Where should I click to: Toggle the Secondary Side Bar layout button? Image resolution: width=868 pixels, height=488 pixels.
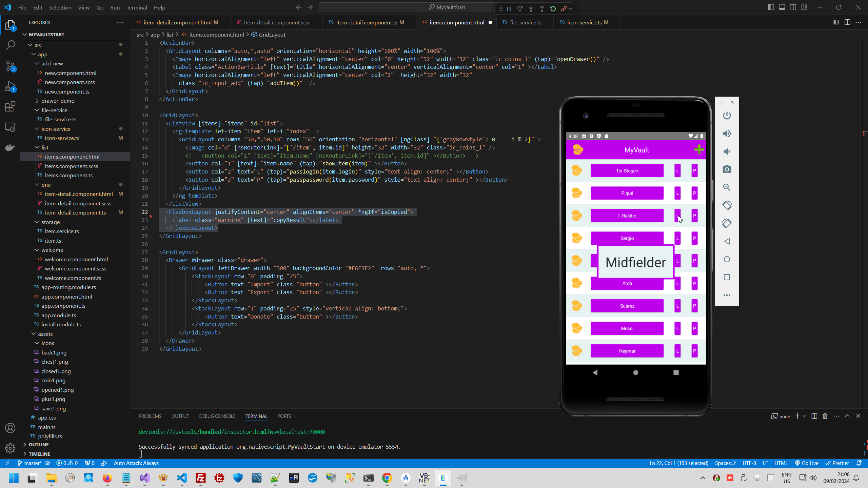[x=793, y=7]
